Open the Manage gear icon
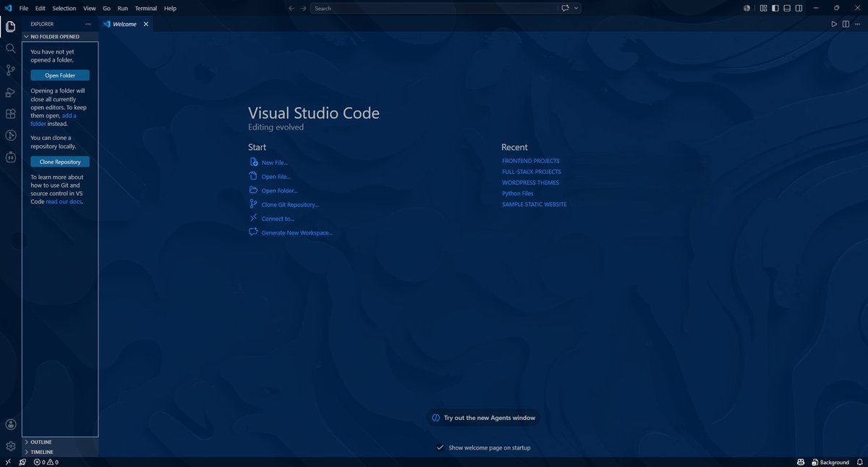The image size is (868, 467). (x=11, y=446)
